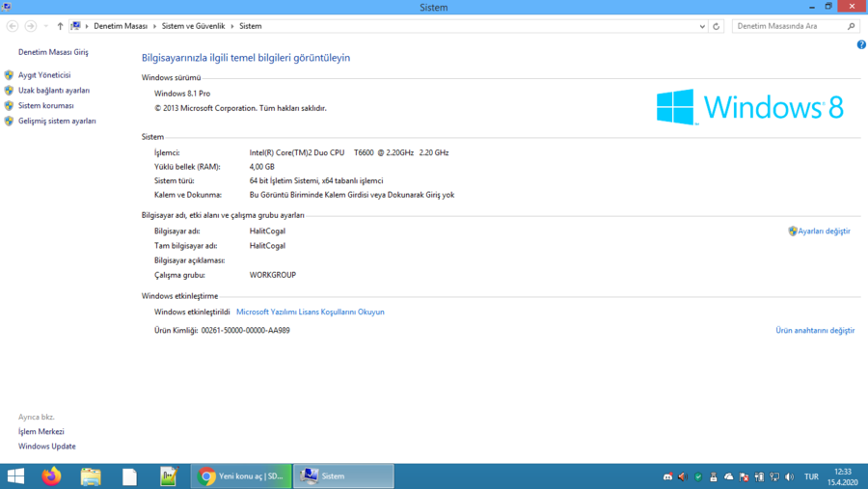The height and width of the screenshot is (489, 868).
Task: Open İşlem Merkezi link
Action: [41, 431]
